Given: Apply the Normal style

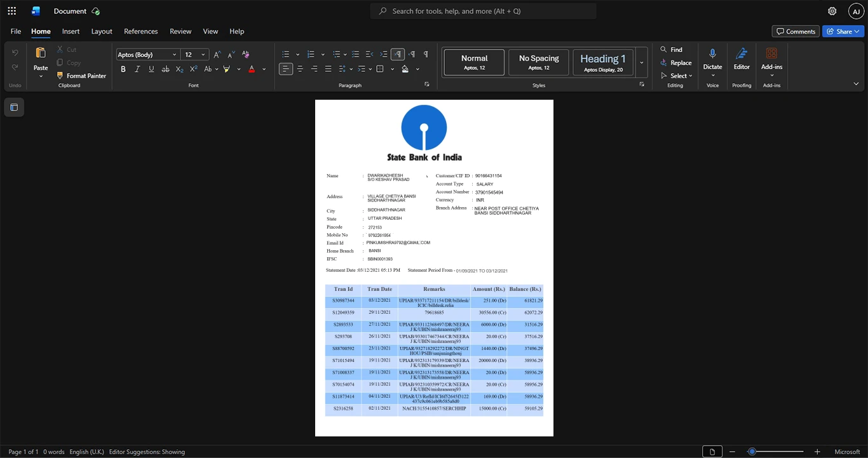Looking at the screenshot, I should [x=475, y=62].
